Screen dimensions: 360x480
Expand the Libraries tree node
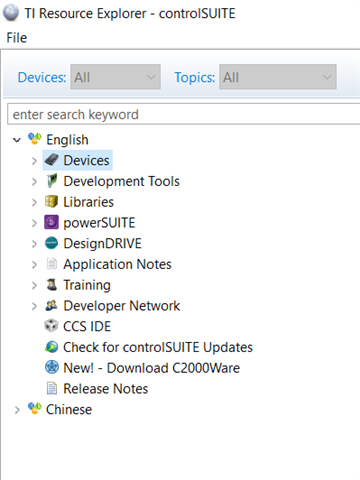tap(34, 202)
